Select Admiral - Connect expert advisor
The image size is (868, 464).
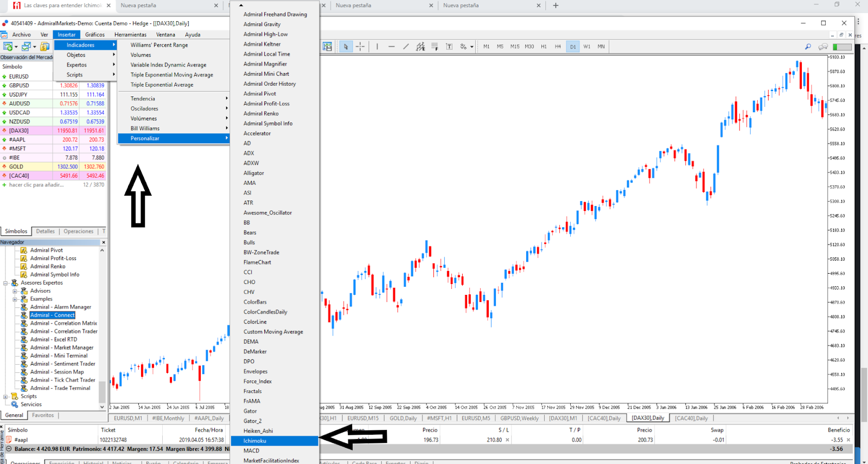pyautogui.click(x=53, y=315)
